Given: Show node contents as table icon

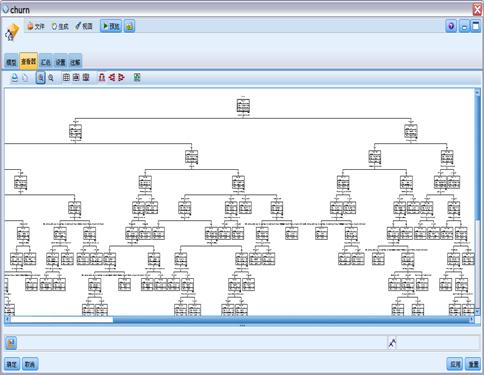Looking at the screenshot, I should [x=66, y=78].
